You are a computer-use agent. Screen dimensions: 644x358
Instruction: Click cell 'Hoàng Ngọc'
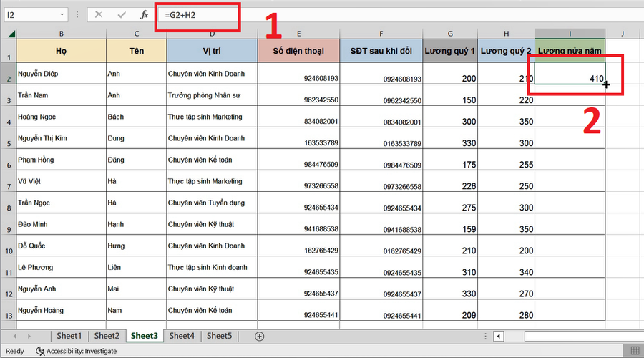62,117
